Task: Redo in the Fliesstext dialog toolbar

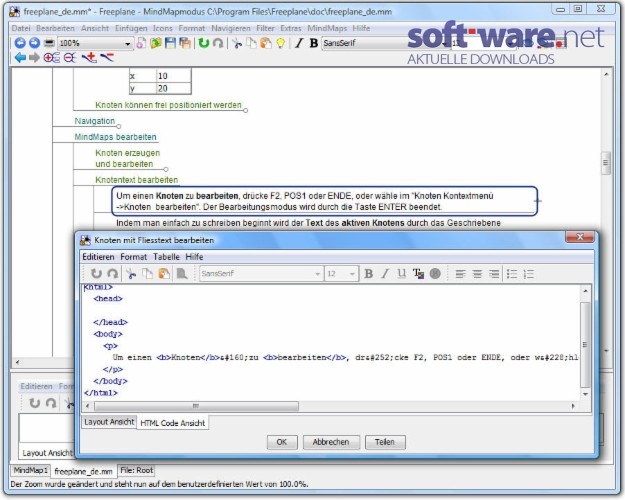Action: click(113, 274)
